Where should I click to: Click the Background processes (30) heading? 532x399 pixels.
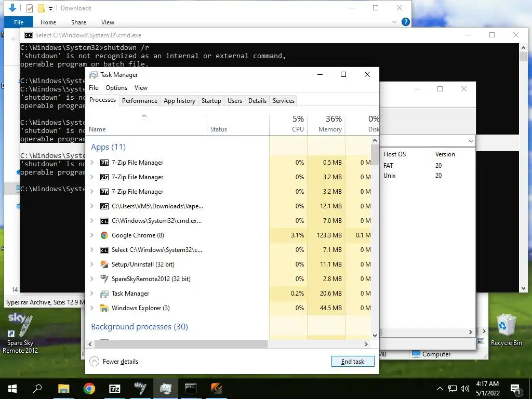(139, 327)
